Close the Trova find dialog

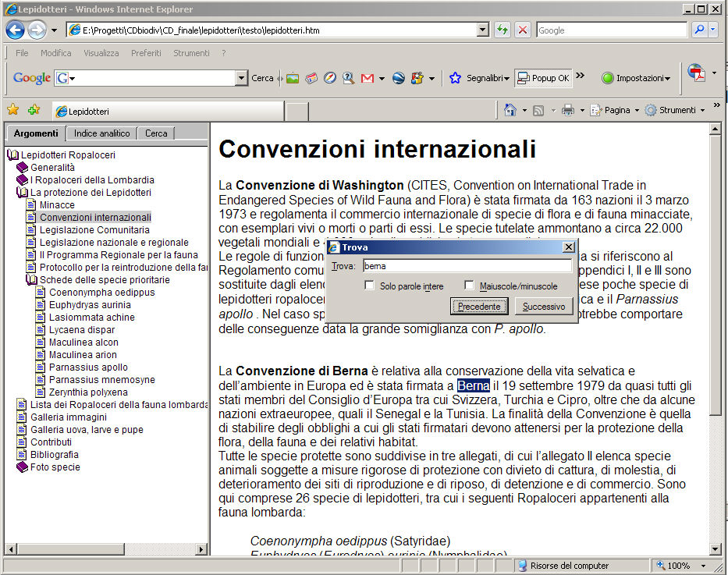pyautogui.click(x=568, y=247)
